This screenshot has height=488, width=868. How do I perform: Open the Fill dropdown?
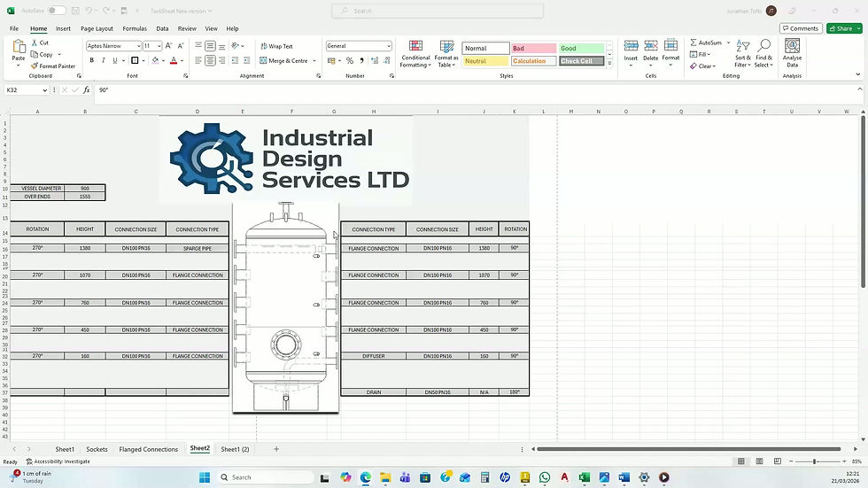point(701,54)
